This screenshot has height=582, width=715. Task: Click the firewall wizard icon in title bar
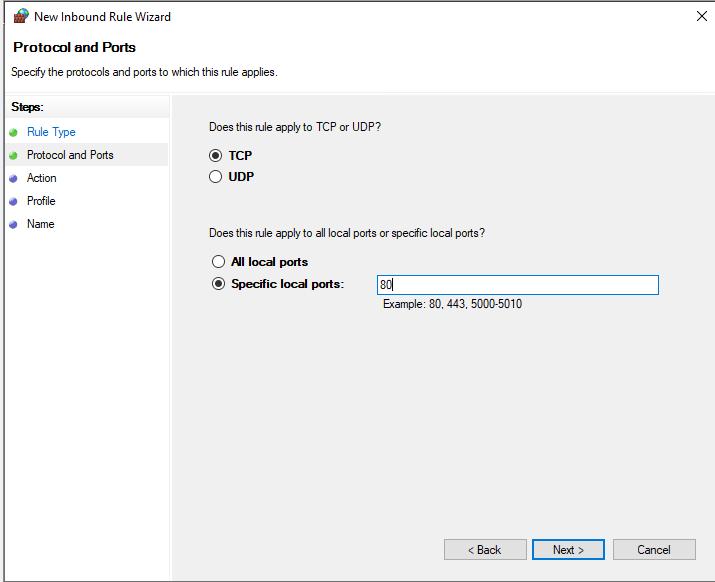click(21, 16)
